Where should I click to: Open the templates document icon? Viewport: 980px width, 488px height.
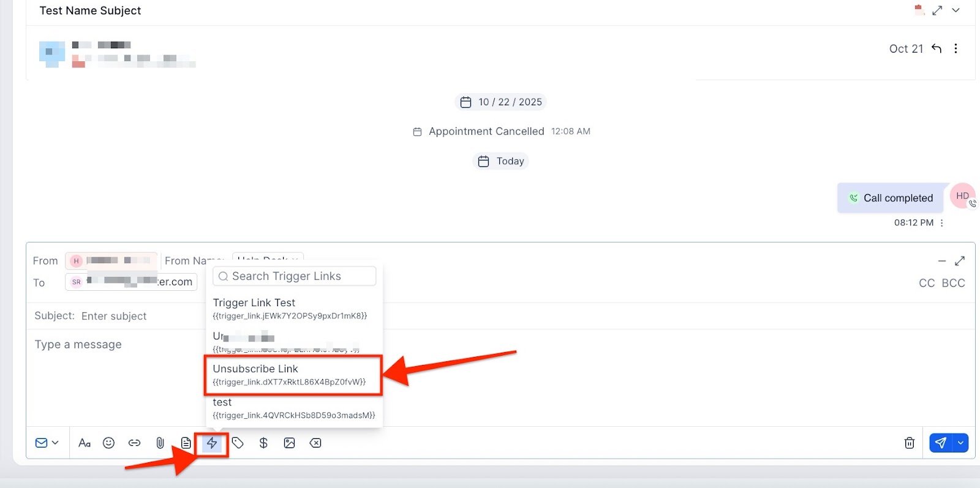(186, 443)
